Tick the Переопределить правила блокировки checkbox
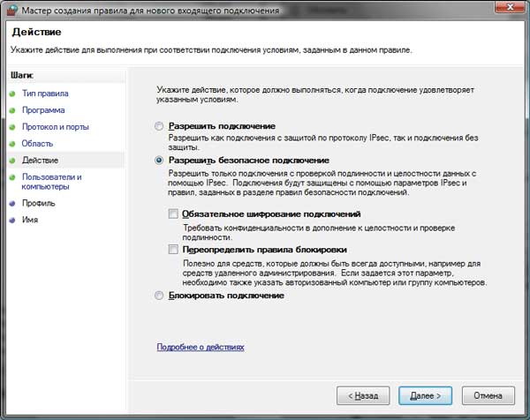Screen dimensions: 530x420 172,250
